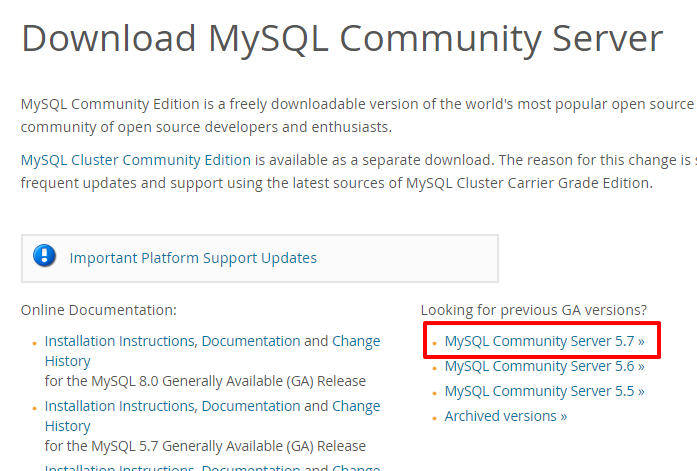This screenshot has height=471, width=697.
Task: Click the Looking for previous GA versions text
Action: pyautogui.click(x=534, y=310)
